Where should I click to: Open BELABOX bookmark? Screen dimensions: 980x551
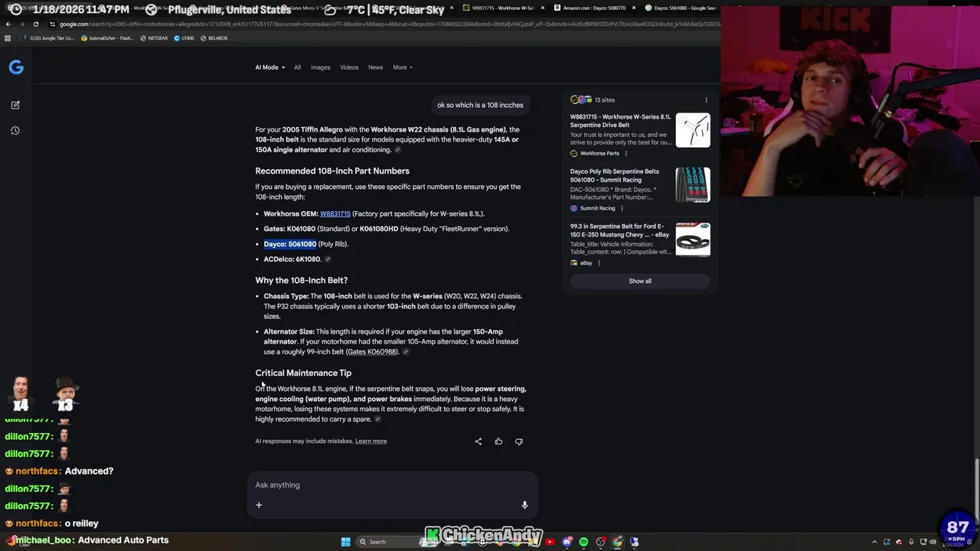(214, 37)
